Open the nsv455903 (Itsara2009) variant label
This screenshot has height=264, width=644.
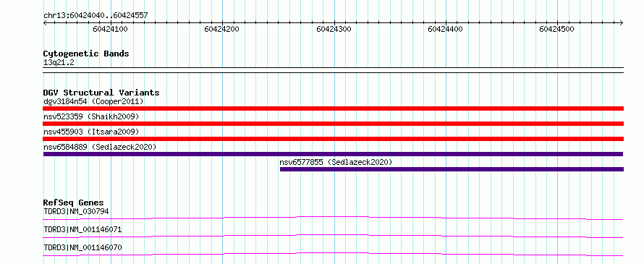click(91, 132)
